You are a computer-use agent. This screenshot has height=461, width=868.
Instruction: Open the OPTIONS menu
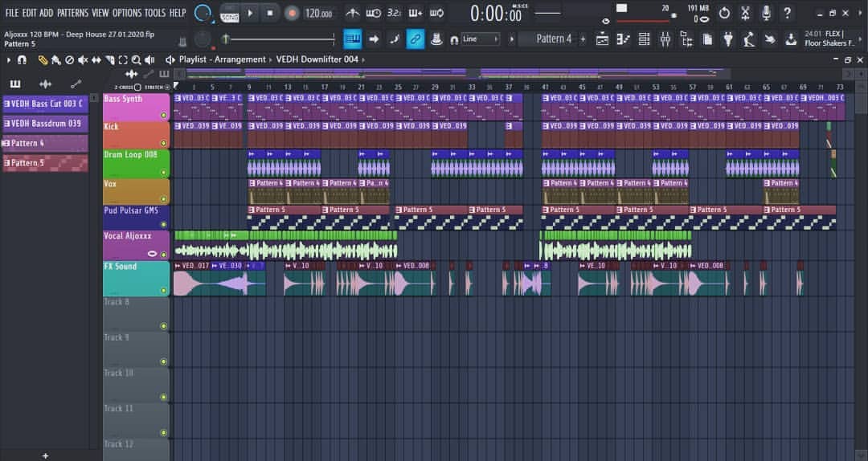tap(127, 13)
